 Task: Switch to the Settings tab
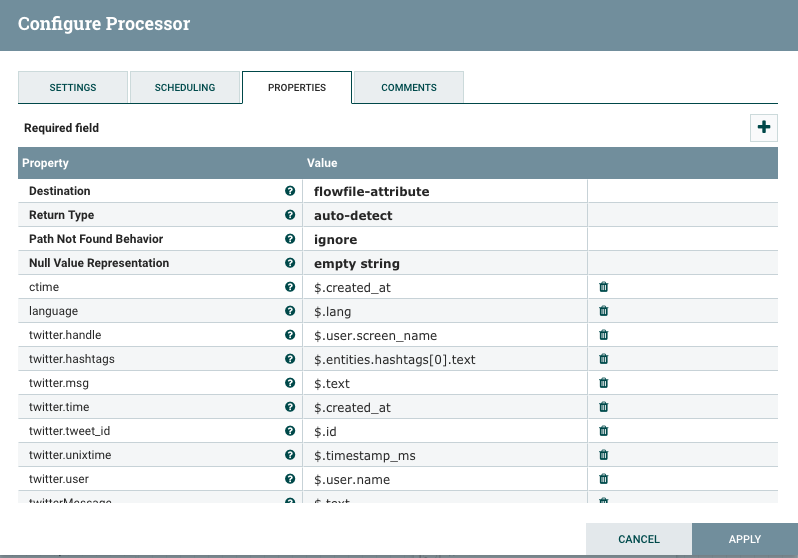(x=73, y=88)
